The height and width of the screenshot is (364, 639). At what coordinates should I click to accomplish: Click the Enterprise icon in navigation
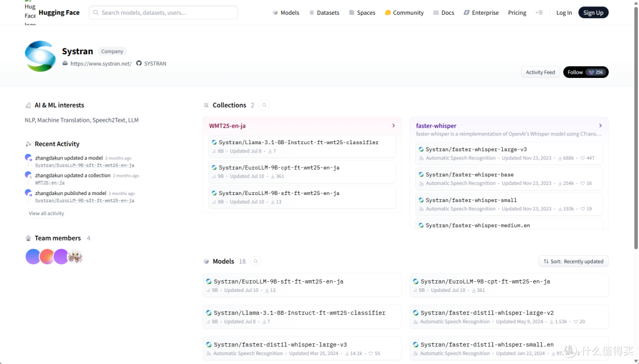tap(467, 12)
